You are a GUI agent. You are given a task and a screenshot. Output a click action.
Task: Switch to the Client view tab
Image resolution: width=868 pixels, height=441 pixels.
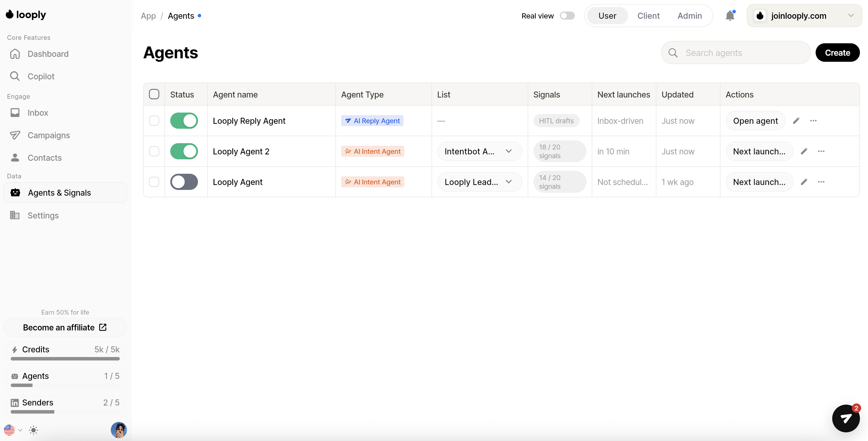(648, 16)
